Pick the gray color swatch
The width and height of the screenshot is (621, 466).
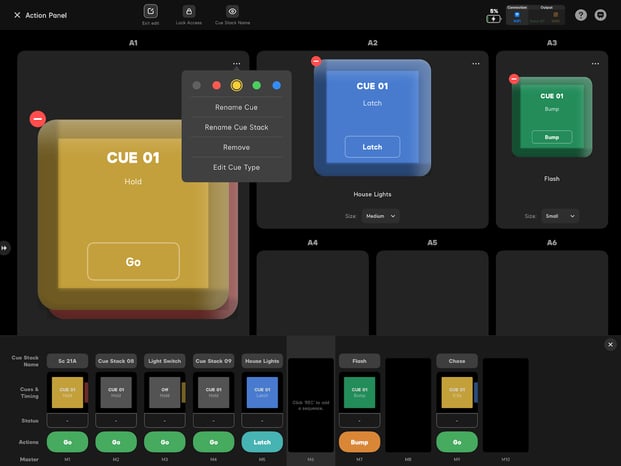196,85
